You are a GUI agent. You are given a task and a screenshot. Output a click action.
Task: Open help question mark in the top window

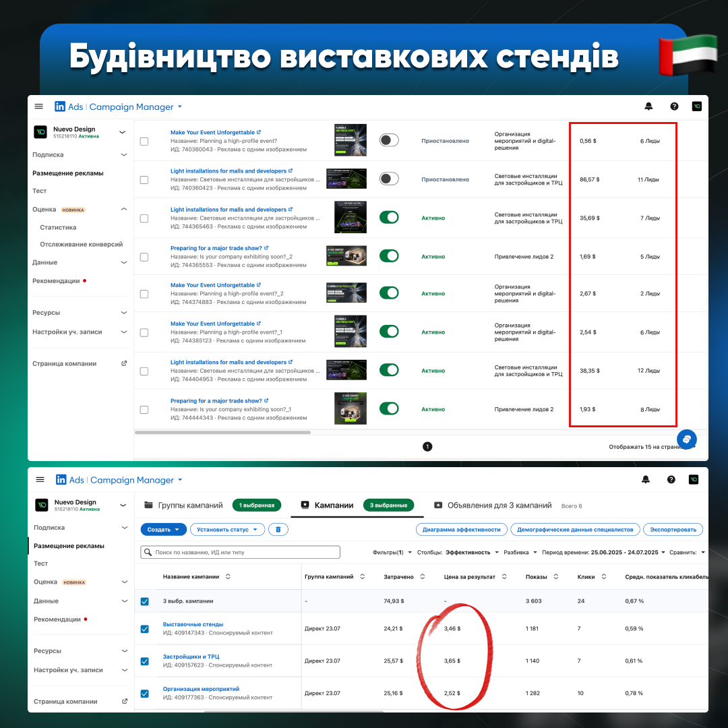[x=674, y=107]
